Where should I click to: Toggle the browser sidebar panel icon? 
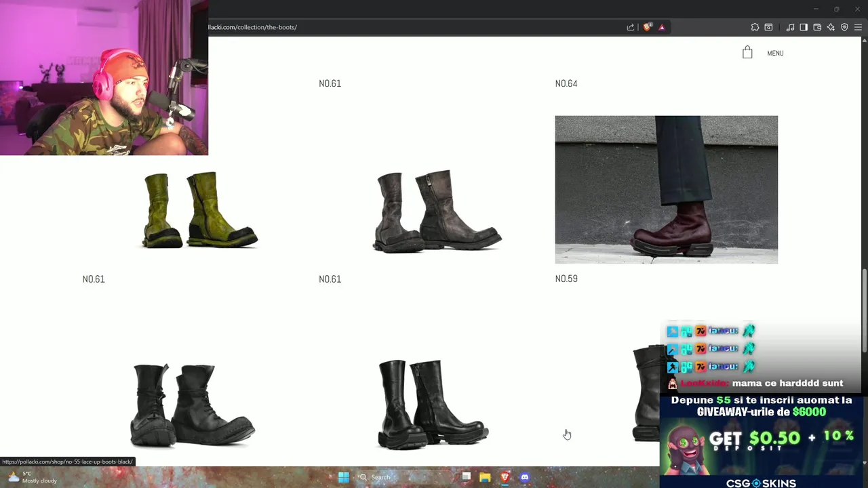(804, 27)
